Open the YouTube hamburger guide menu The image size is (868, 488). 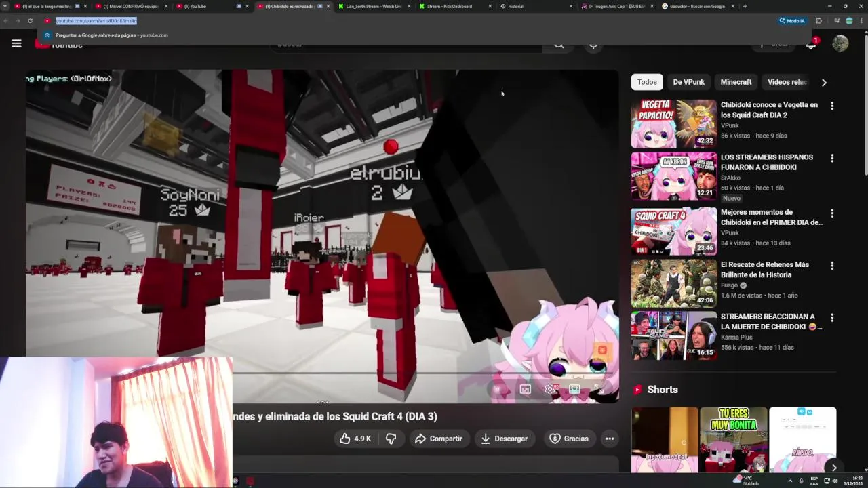(x=16, y=43)
